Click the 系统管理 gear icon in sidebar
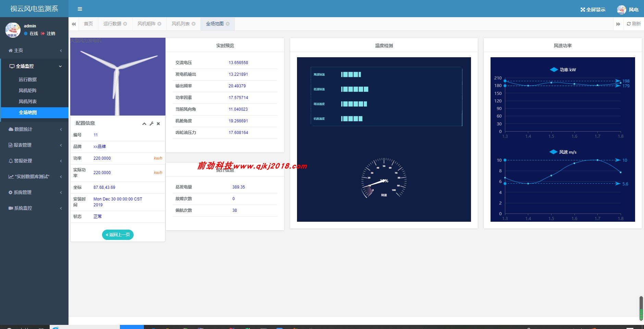This screenshot has height=329, width=644. [x=10, y=192]
